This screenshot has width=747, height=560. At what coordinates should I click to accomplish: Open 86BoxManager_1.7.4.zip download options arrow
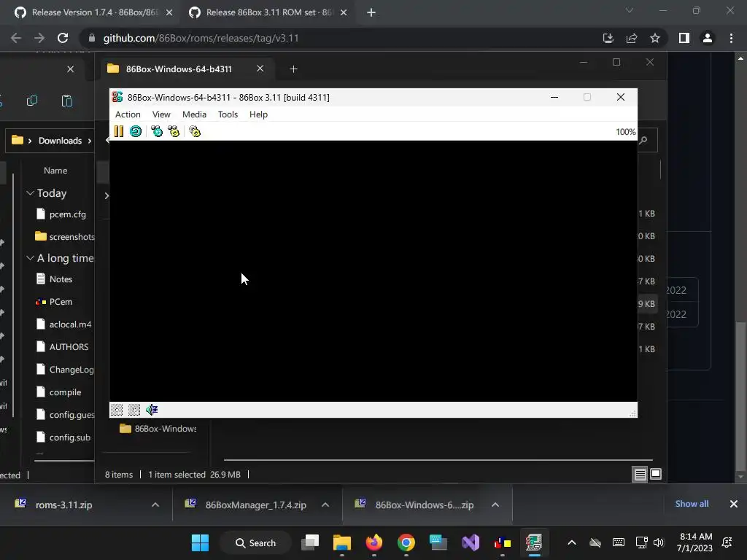coord(325,505)
